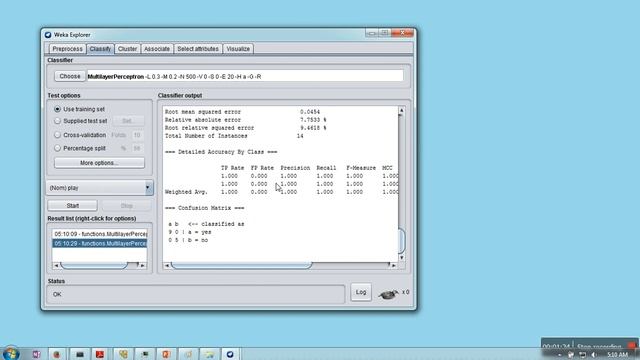Switch to the Weka taskbar icon

tap(230, 354)
